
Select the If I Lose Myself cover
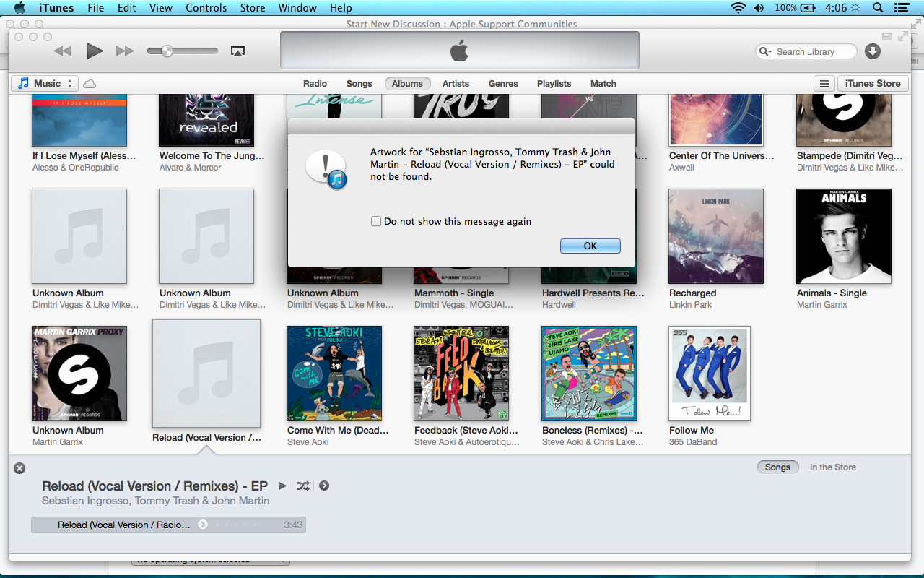tap(79, 121)
